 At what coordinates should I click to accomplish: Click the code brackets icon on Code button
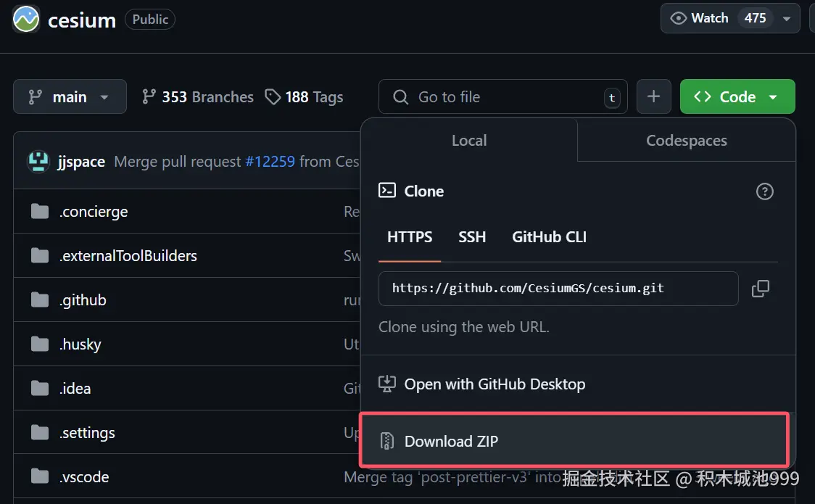pyautogui.click(x=702, y=96)
